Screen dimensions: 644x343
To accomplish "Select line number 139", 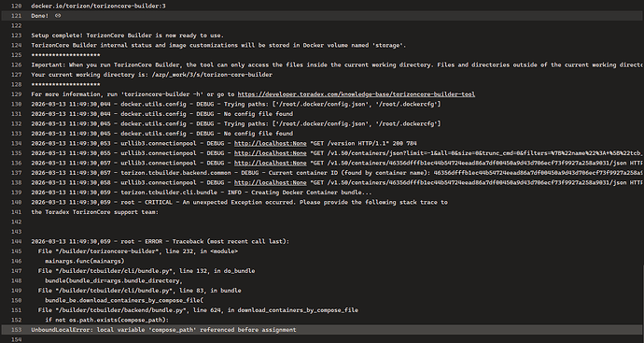I will tap(17, 193).
